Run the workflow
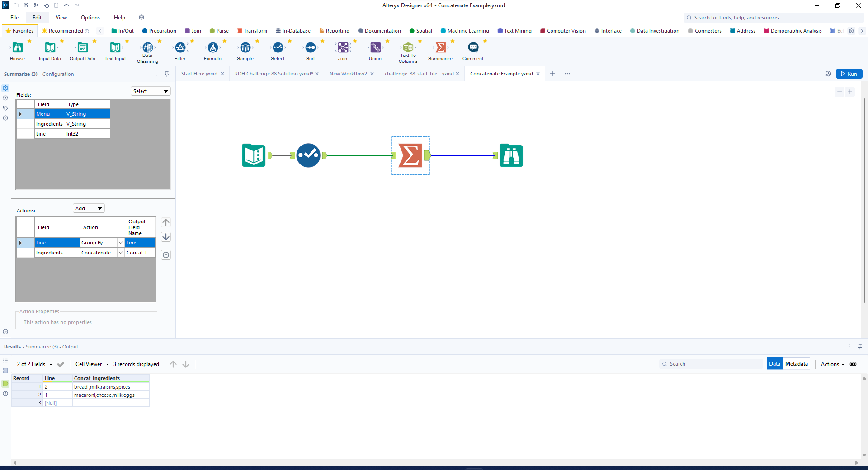868x470 pixels. coord(849,74)
